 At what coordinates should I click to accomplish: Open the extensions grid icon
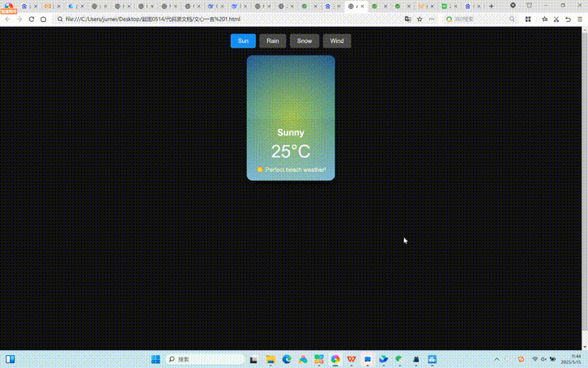point(528,19)
